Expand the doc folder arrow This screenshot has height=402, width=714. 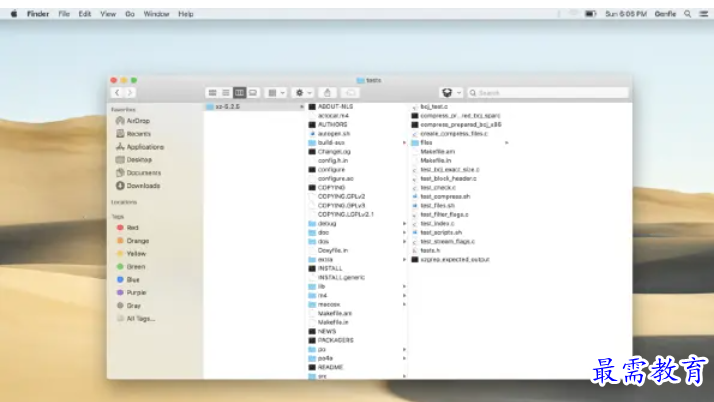click(x=404, y=233)
